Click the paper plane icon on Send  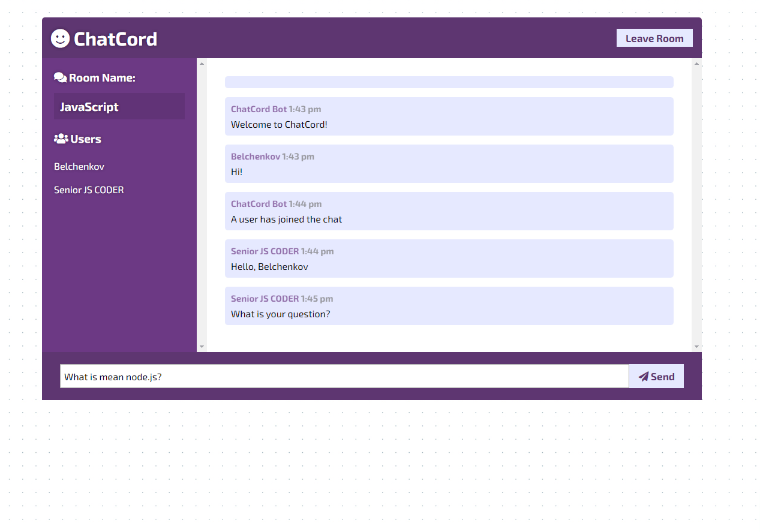click(644, 377)
